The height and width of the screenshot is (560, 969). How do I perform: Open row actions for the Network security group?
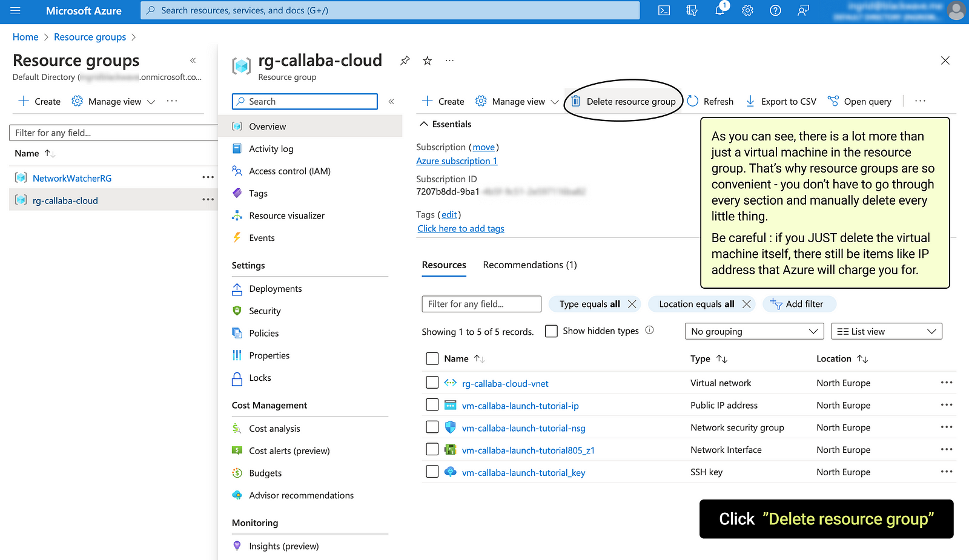tap(947, 427)
